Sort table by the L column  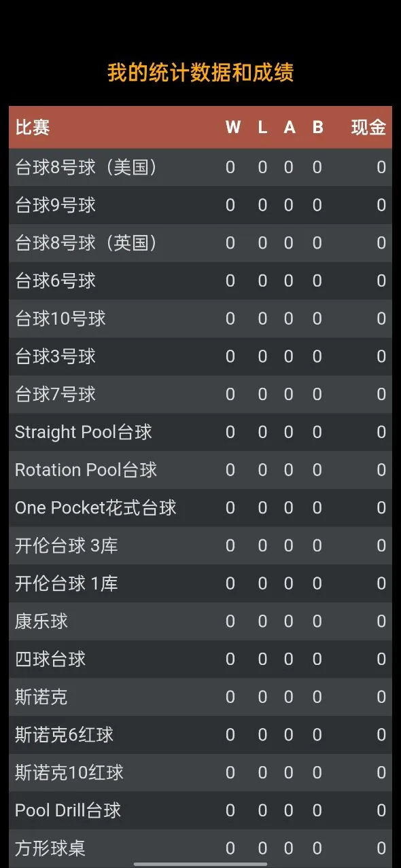[262, 127]
